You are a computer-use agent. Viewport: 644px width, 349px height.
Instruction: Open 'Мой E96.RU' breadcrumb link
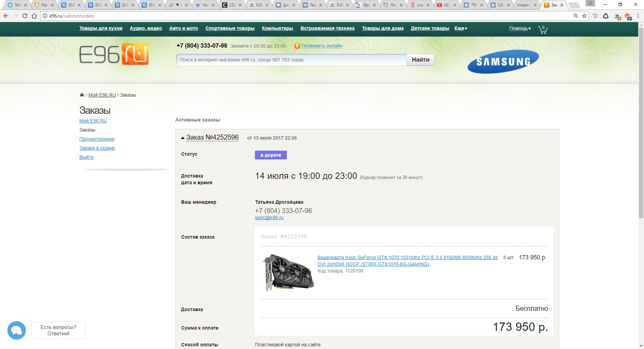point(102,95)
